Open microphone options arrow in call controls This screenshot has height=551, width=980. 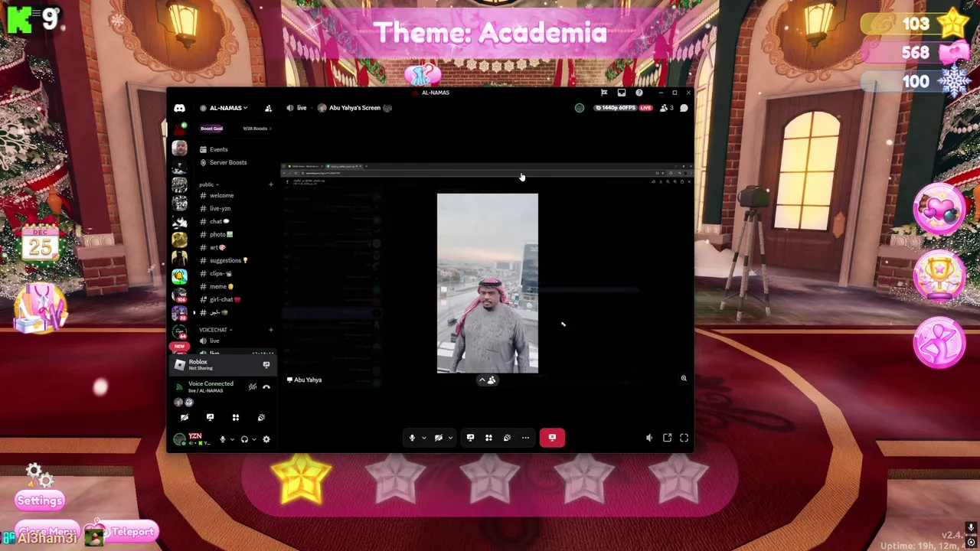click(423, 439)
